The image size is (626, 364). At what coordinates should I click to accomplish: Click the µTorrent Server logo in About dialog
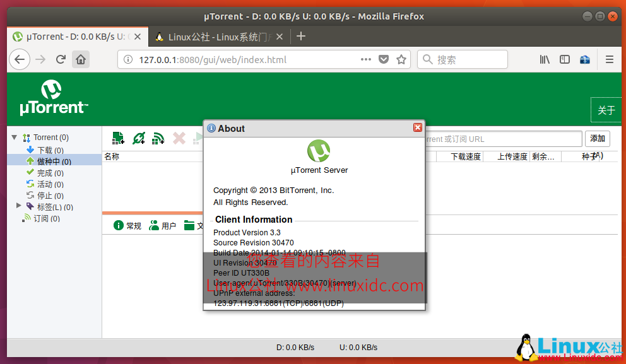[x=319, y=151]
